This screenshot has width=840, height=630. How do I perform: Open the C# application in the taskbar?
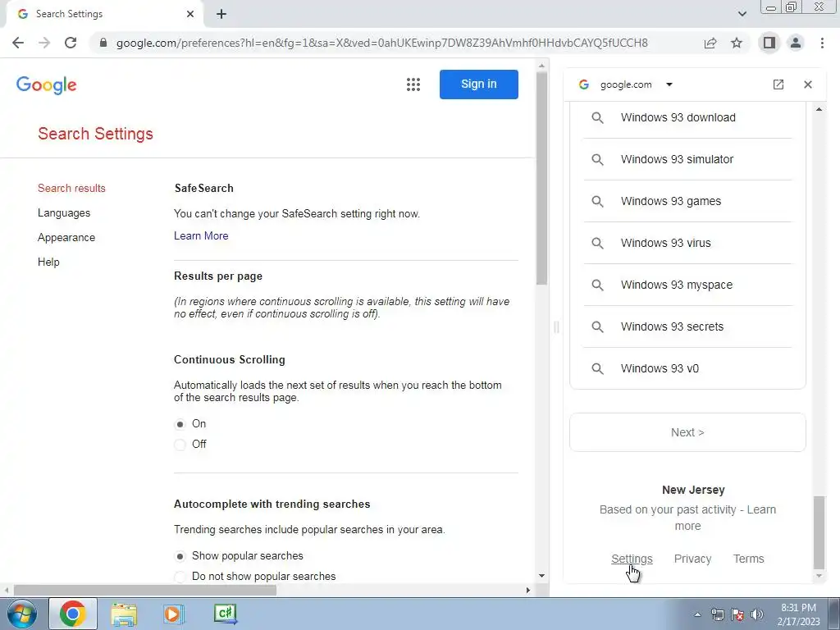click(225, 614)
